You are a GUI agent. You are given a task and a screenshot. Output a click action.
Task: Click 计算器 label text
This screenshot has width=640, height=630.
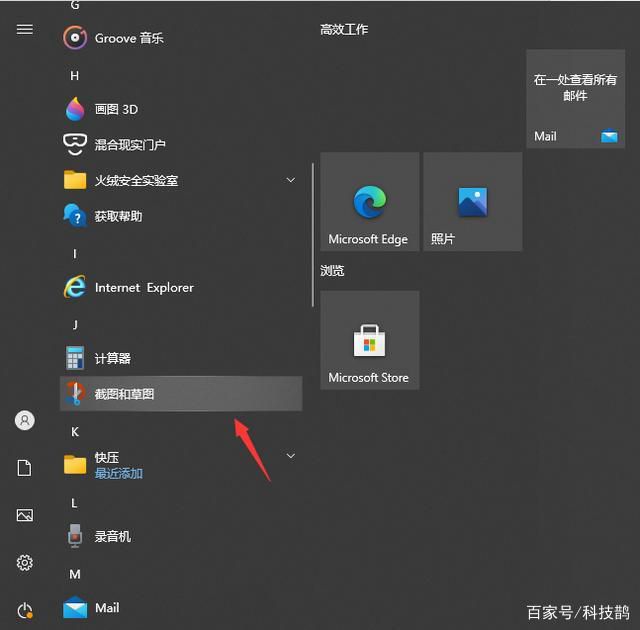pyautogui.click(x=113, y=358)
